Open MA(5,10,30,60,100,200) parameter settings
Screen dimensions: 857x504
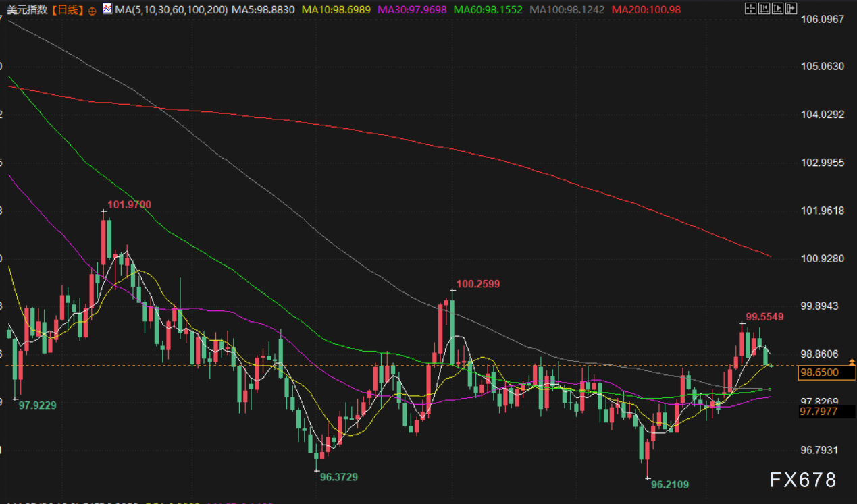pos(172,10)
